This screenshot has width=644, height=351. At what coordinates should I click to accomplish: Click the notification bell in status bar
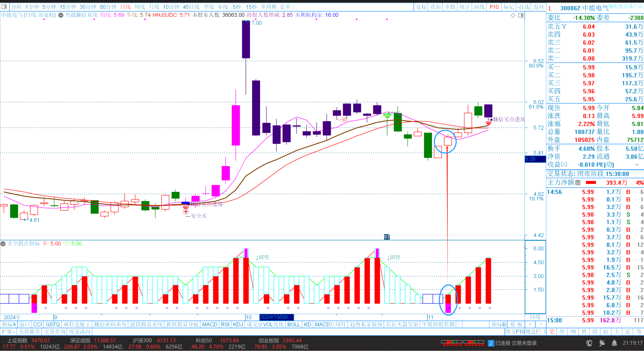click(x=614, y=343)
